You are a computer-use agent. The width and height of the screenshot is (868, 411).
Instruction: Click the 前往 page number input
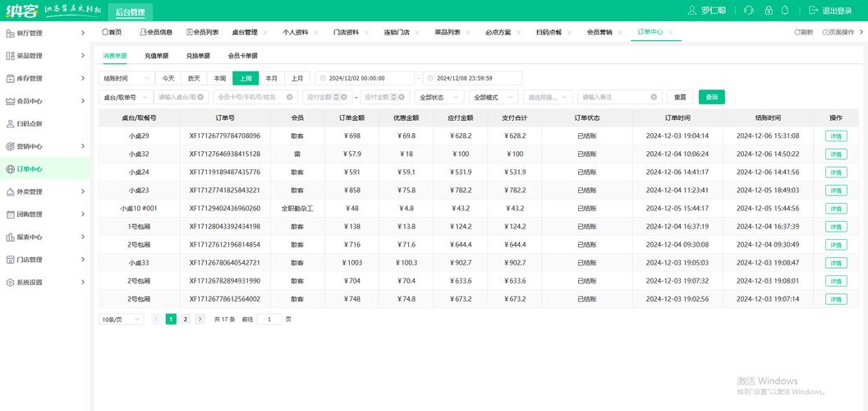coord(269,319)
